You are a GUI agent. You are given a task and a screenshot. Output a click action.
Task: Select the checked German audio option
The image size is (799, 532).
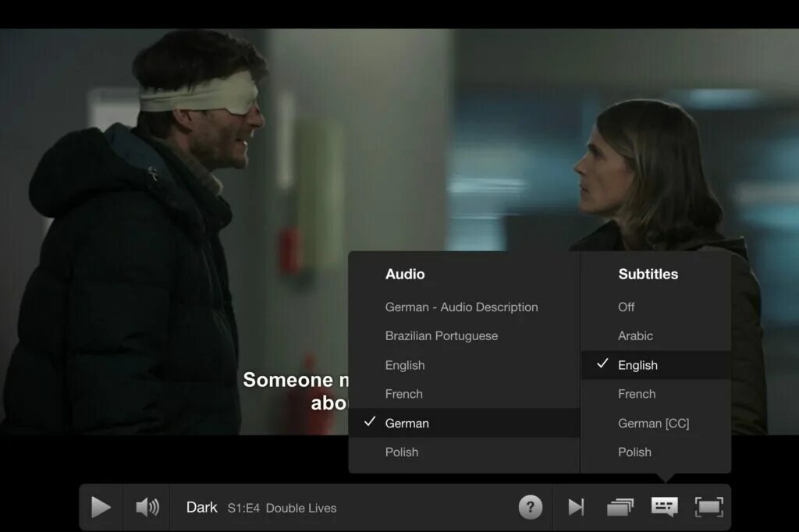point(464,423)
